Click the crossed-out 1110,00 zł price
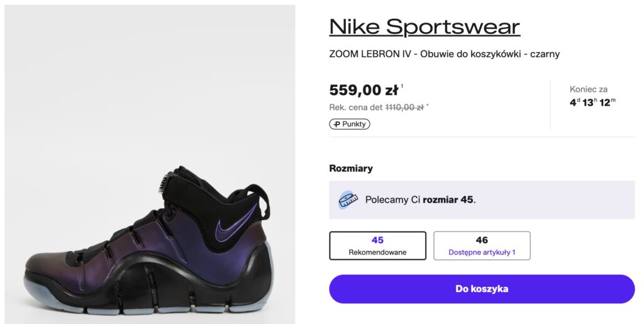 tap(404, 108)
